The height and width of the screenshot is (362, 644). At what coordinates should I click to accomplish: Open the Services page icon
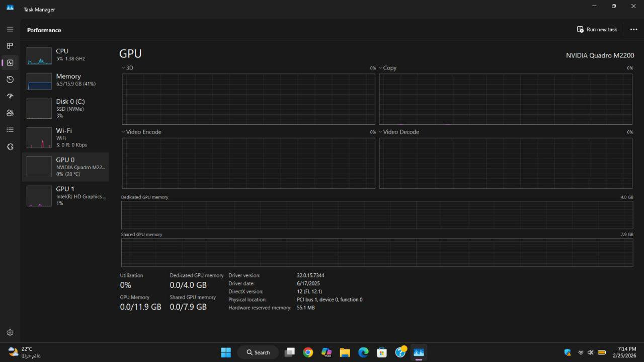point(10,147)
